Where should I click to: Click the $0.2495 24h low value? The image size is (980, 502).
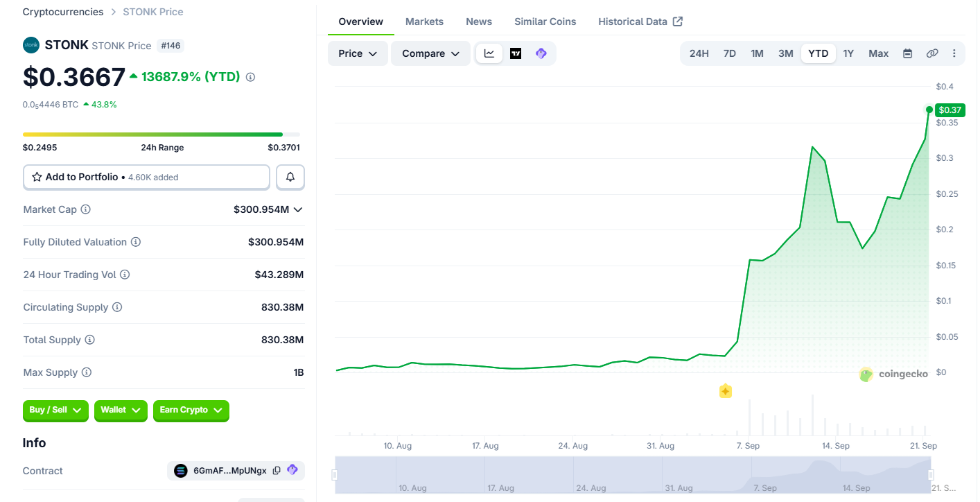pyautogui.click(x=40, y=148)
